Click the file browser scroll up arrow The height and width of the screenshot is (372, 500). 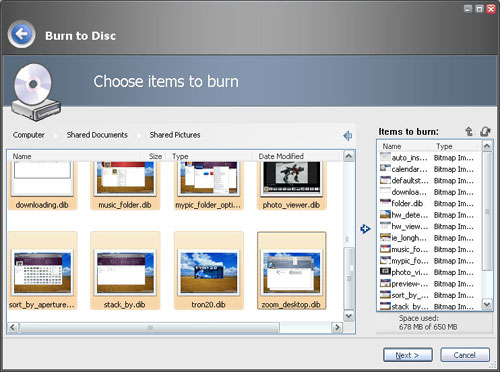pyautogui.click(x=349, y=156)
